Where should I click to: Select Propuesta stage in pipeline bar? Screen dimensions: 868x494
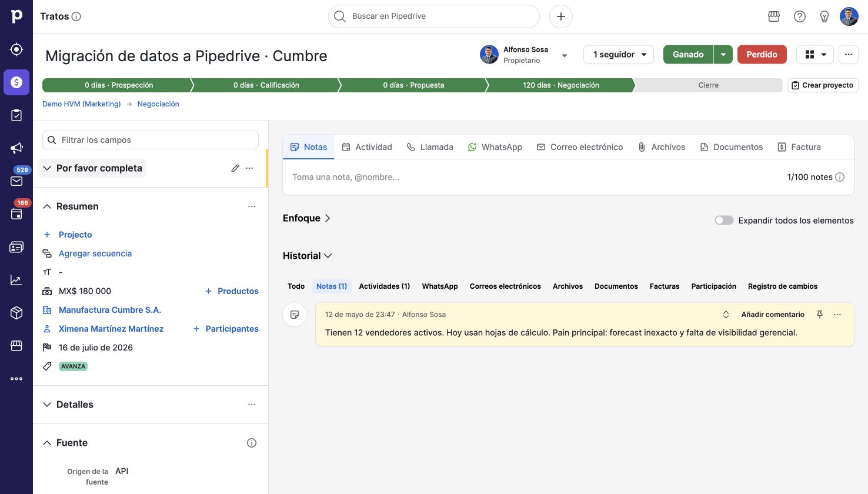tap(413, 85)
